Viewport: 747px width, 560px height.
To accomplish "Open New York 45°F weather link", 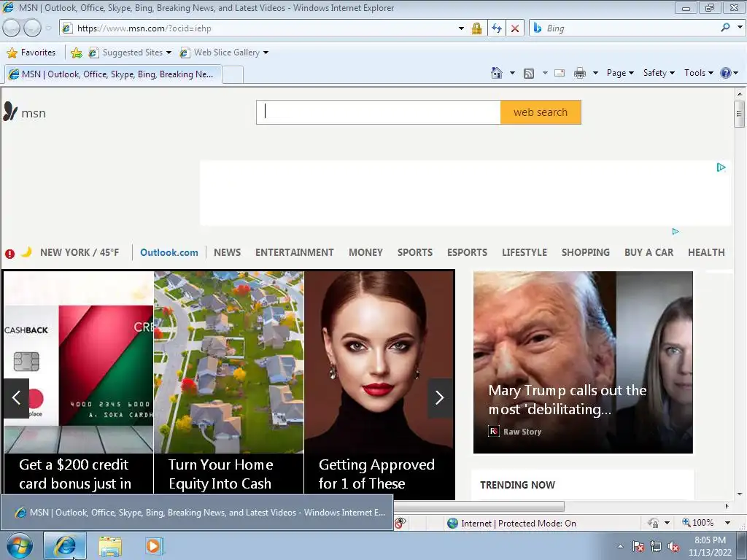I will [x=80, y=252].
